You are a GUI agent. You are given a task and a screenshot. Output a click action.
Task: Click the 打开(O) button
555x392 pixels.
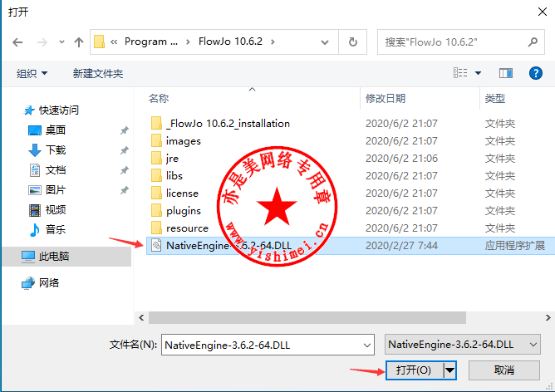click(x=414, y=370)
